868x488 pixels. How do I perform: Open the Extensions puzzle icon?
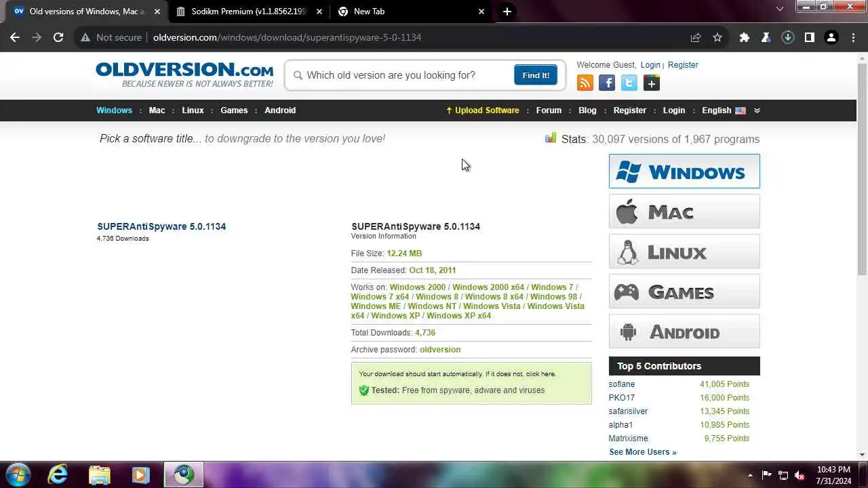click(x=745, y=37)
